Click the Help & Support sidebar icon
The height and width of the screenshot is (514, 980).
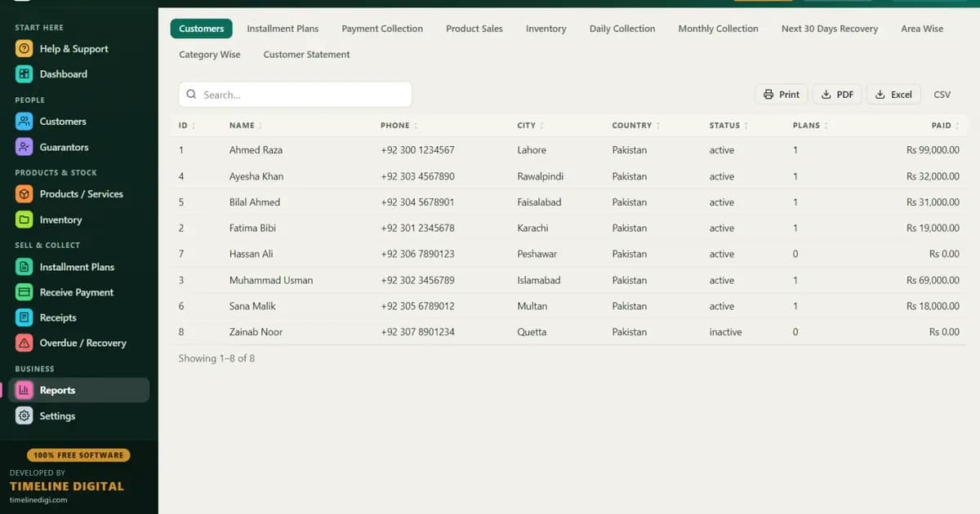tap(24, 49)
